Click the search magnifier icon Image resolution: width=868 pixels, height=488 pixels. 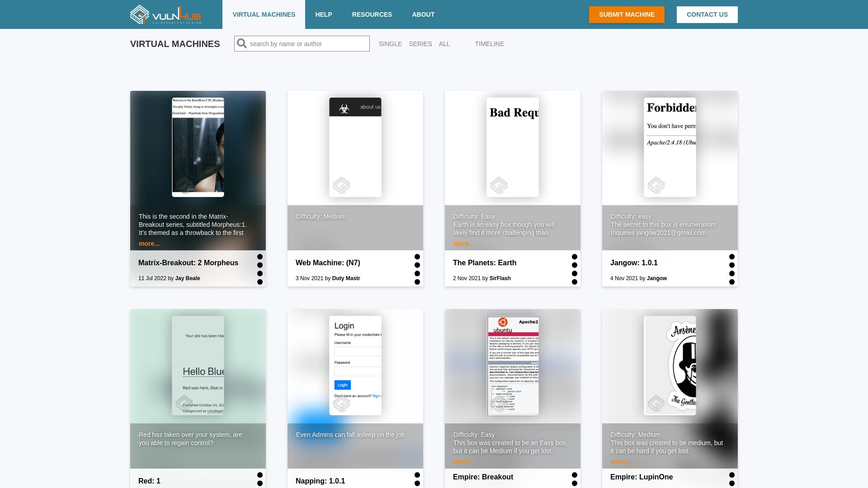[242, 43]
